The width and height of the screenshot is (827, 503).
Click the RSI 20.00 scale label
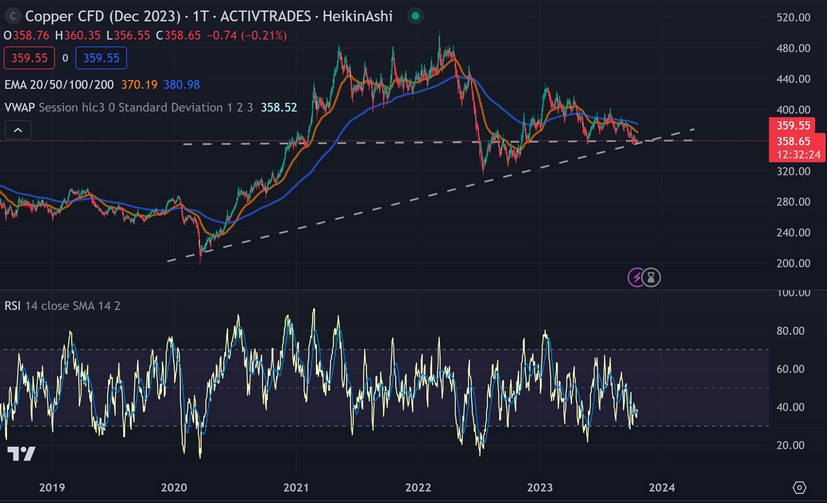point(790,445)
